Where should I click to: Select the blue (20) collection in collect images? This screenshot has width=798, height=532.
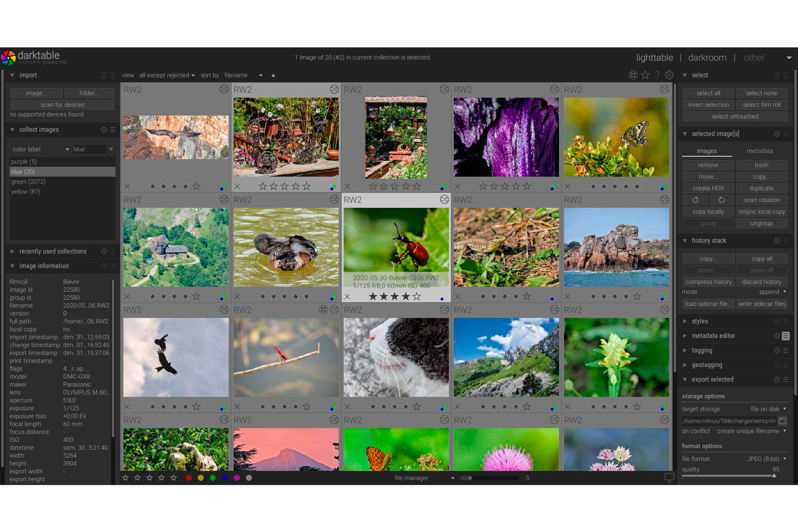pos(62,171)
